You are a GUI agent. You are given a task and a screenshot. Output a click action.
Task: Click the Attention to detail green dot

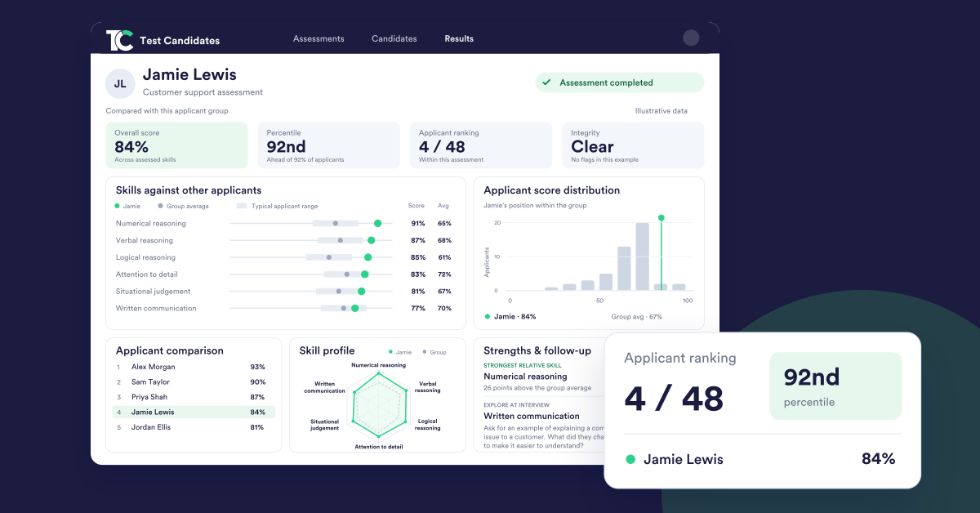click(x=364, y=274)
